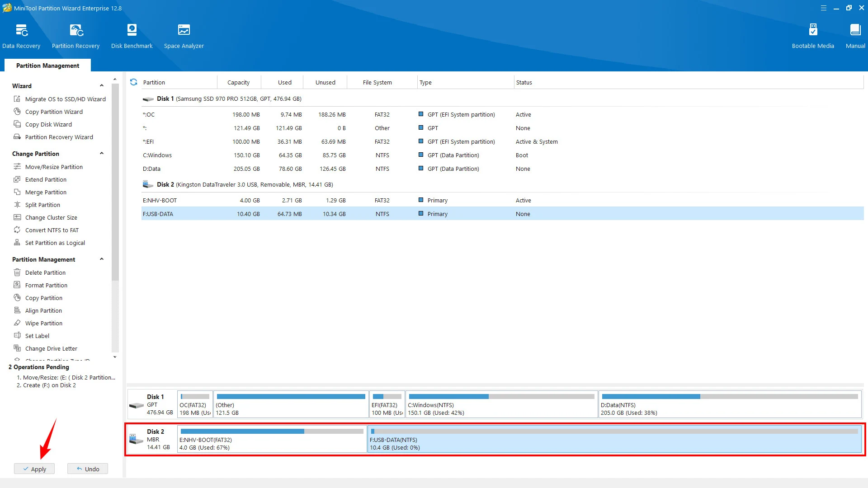The image size is (868, 488).
Task: Choose Delete Partition
Action: coord(39,272)
